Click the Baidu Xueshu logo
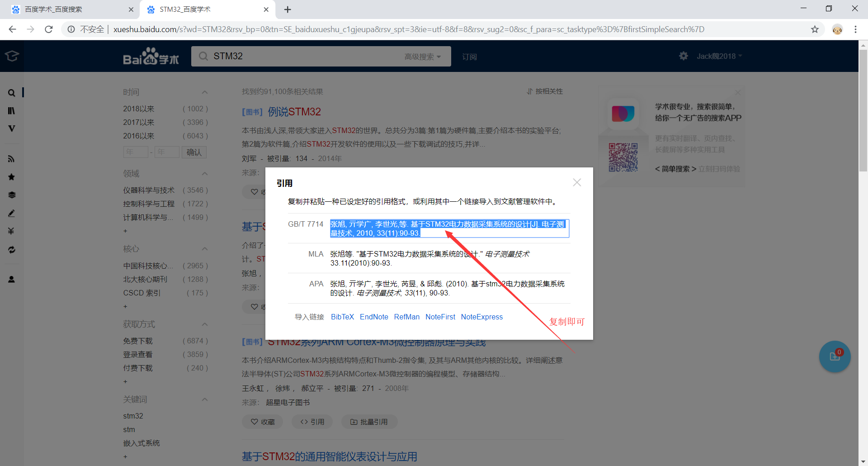The width and height of the screenshot is (868, 466). pyautogui.click(x=151, y=57)
